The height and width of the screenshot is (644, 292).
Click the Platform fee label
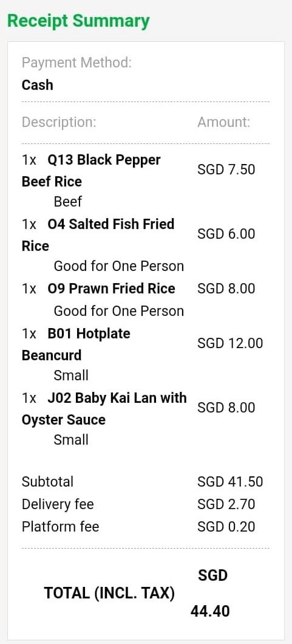(x=60, y=527)
